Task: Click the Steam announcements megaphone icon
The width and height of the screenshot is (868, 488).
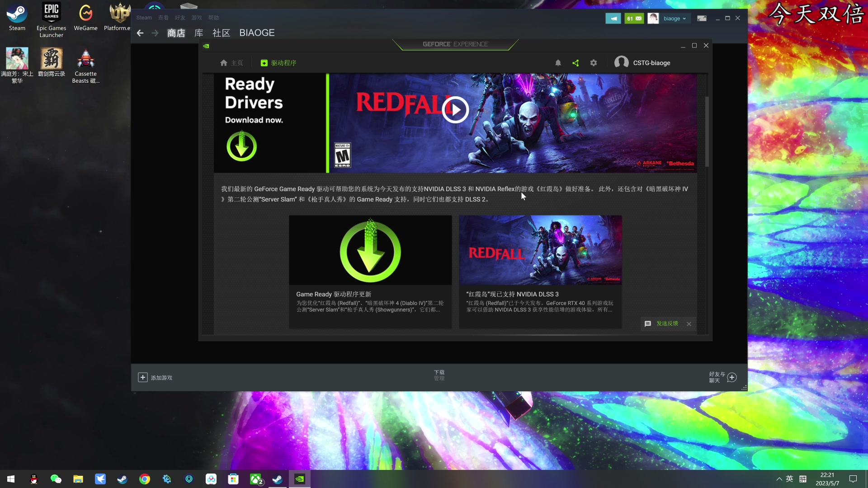Action: click(x=613, y=19)
